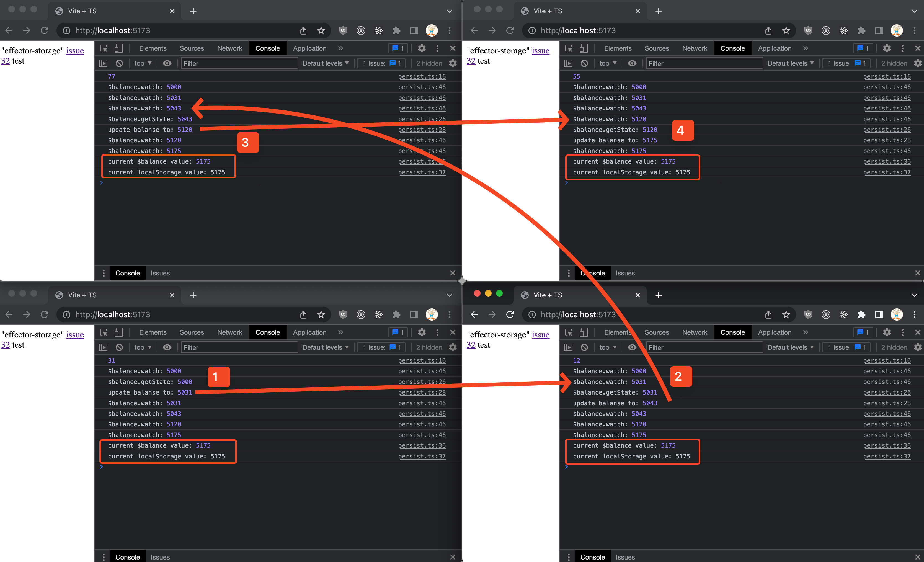Open console settings gear in the window logging 12
The image size is (924, 562).
tap(917, 347)
